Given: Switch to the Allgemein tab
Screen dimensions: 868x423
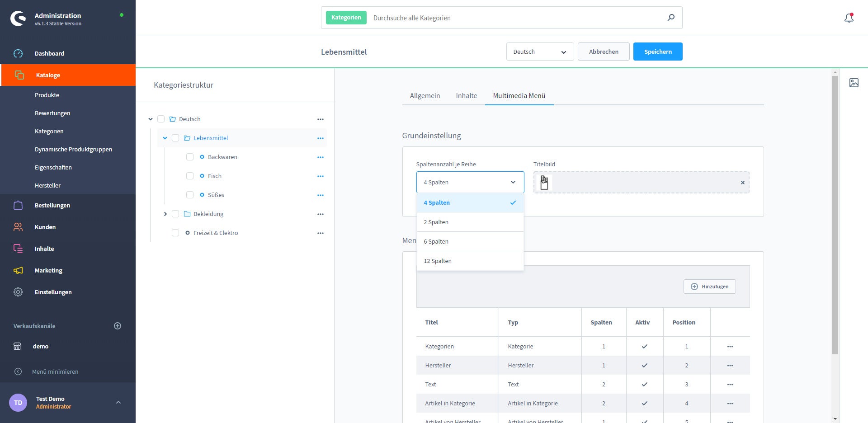Looking at the screenshot, I should (x=425, y=96).
